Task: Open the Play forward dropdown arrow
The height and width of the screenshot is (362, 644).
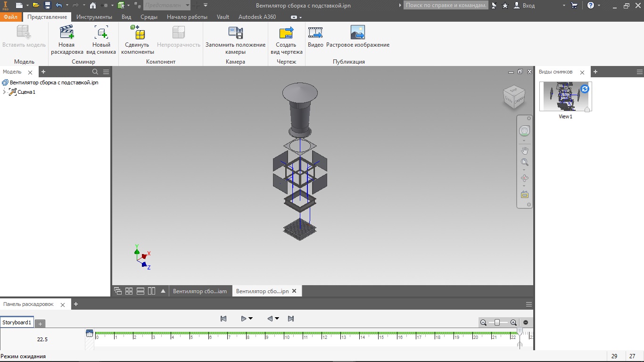Action: 251,319
